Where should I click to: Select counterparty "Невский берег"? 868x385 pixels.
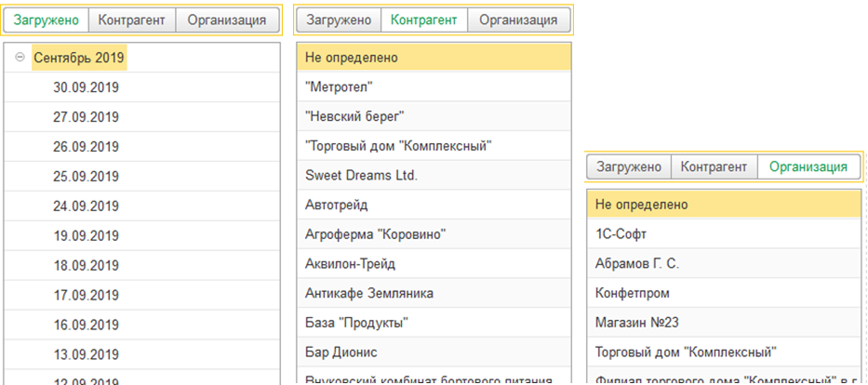click(x=434, y=116)
